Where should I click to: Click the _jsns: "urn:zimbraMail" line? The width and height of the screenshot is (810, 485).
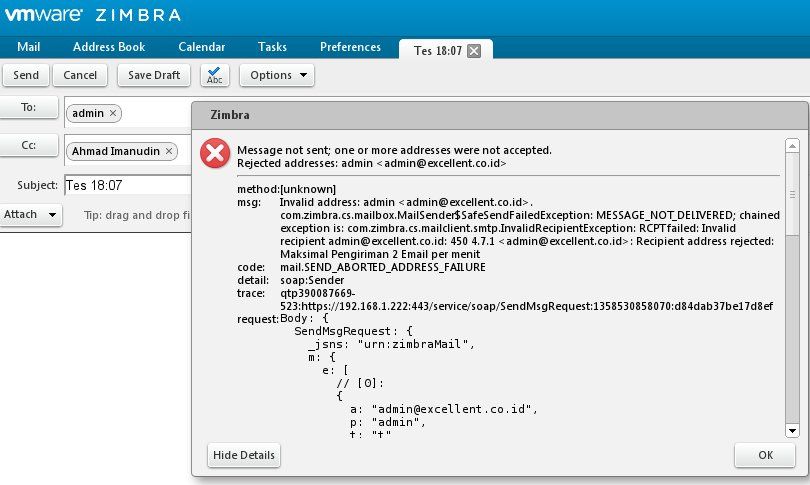[x=391, y=344]
